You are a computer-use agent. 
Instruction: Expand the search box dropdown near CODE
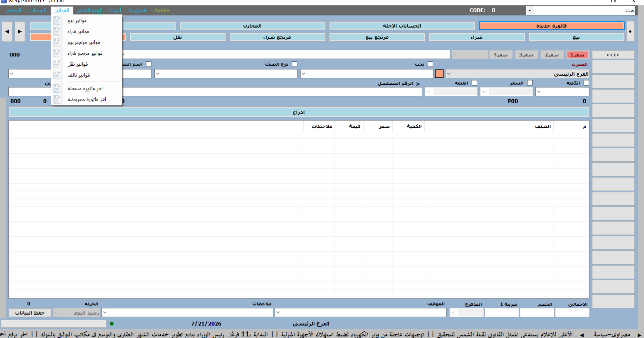pos(530,10)
